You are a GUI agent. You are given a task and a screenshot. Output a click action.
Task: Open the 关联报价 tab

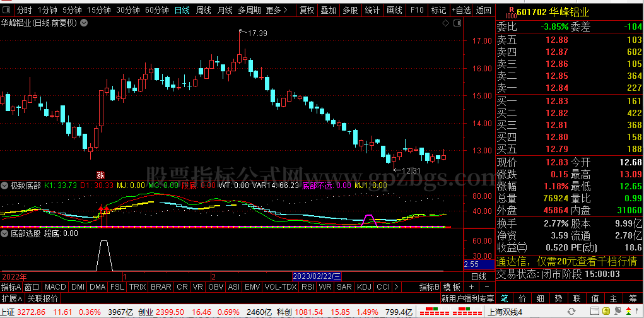tap(42, 298)
